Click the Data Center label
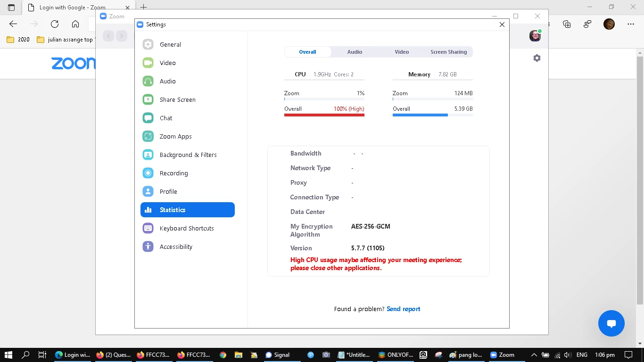This screenshot has width=644, height=362. tap(307, 212)
